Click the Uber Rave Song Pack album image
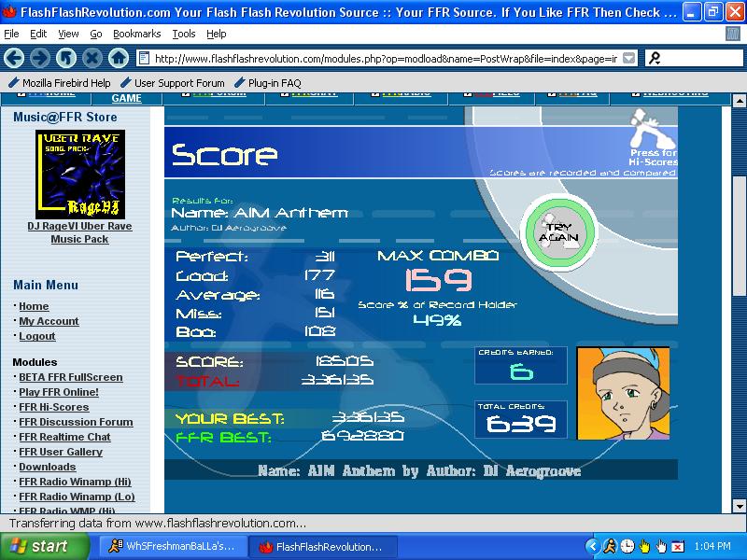This screenshot has width=747, height=560. [80, 175]
